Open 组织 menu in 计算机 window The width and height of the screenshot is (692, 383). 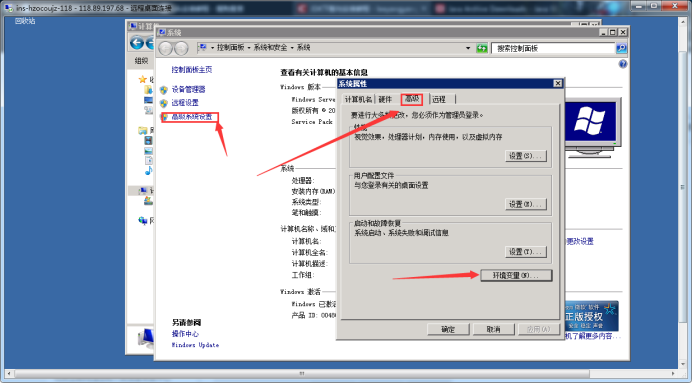(x=141, y=61)
